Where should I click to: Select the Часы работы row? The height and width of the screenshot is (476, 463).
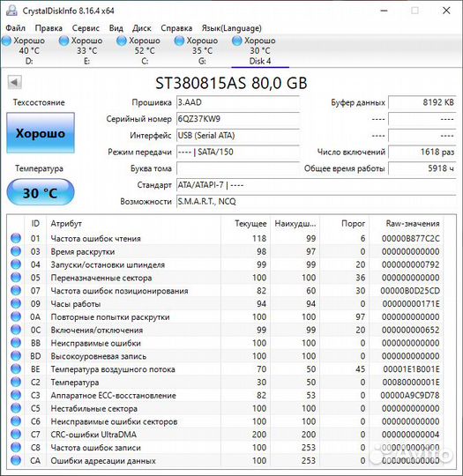pyautogui.click(x=226, y=303)
